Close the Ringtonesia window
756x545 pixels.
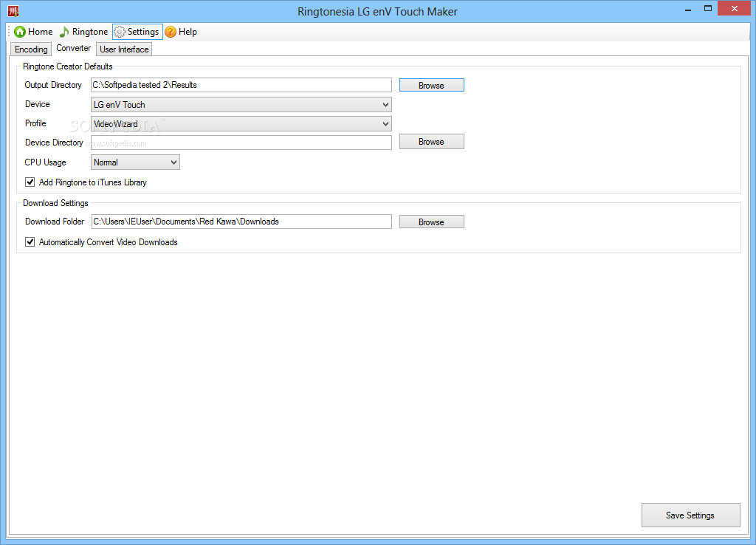735,9
